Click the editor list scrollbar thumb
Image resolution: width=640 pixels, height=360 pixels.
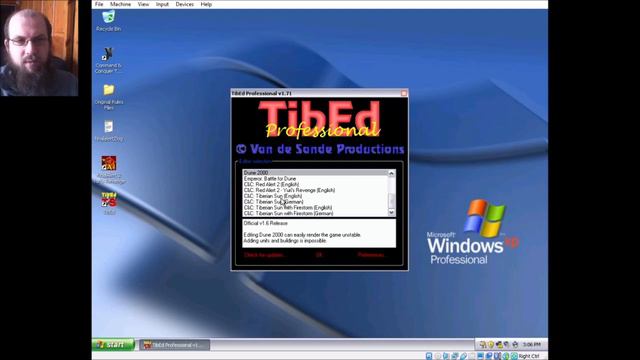pyautogui.click(x=391, y=200)
